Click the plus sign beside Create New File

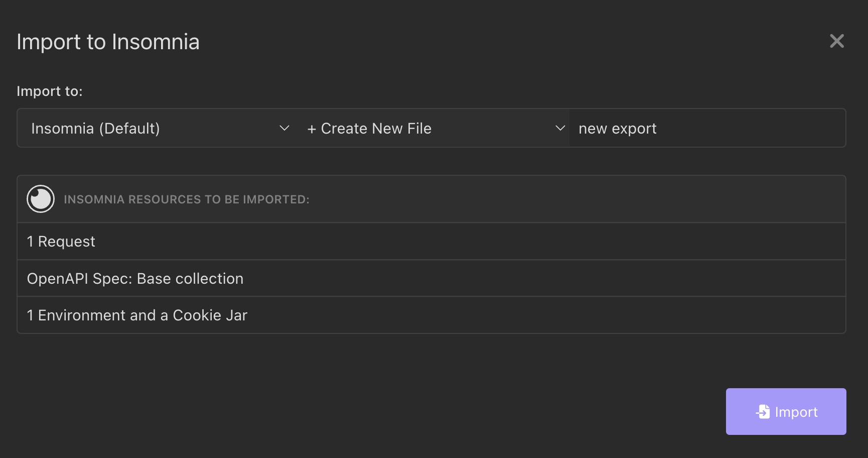coord(311,128)
